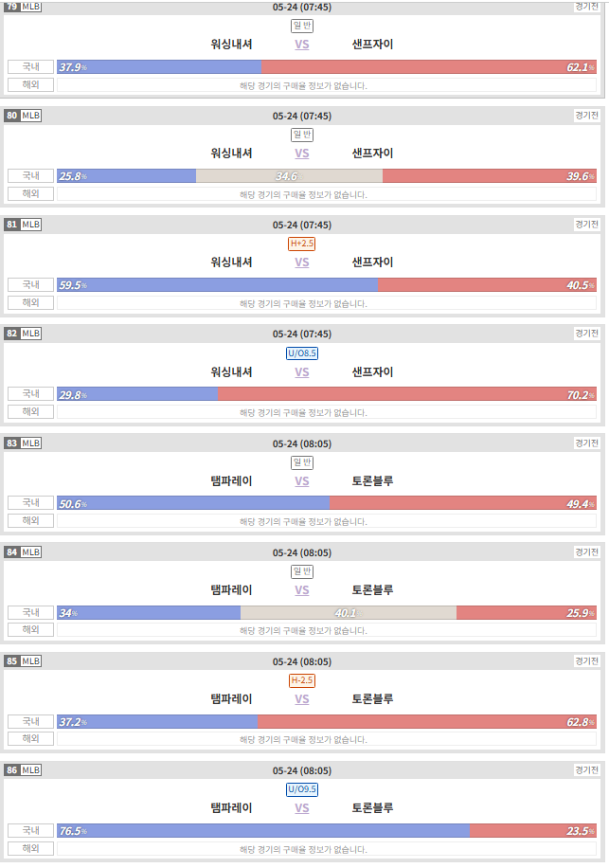This screenshot has height=868, width=609.
Task: Click the 경기전 status label on match 84
Action: click(x=587, y=552)
